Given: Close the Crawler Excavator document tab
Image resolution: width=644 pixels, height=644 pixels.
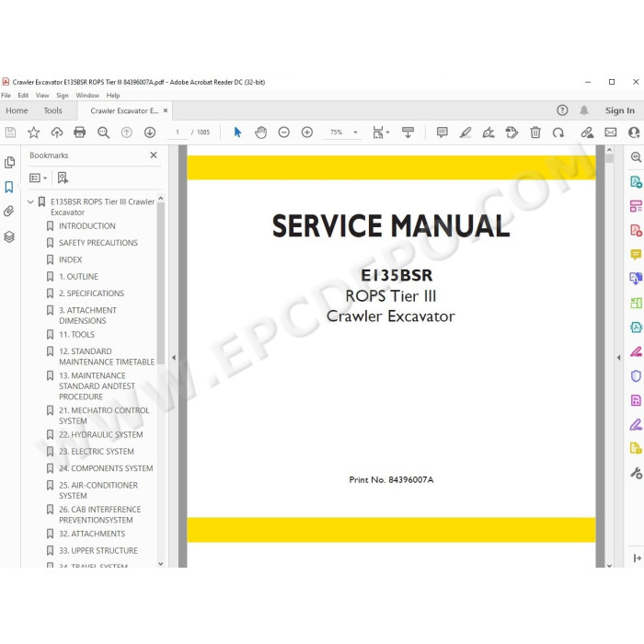Looking at the screenshot, I should [166, 110].
